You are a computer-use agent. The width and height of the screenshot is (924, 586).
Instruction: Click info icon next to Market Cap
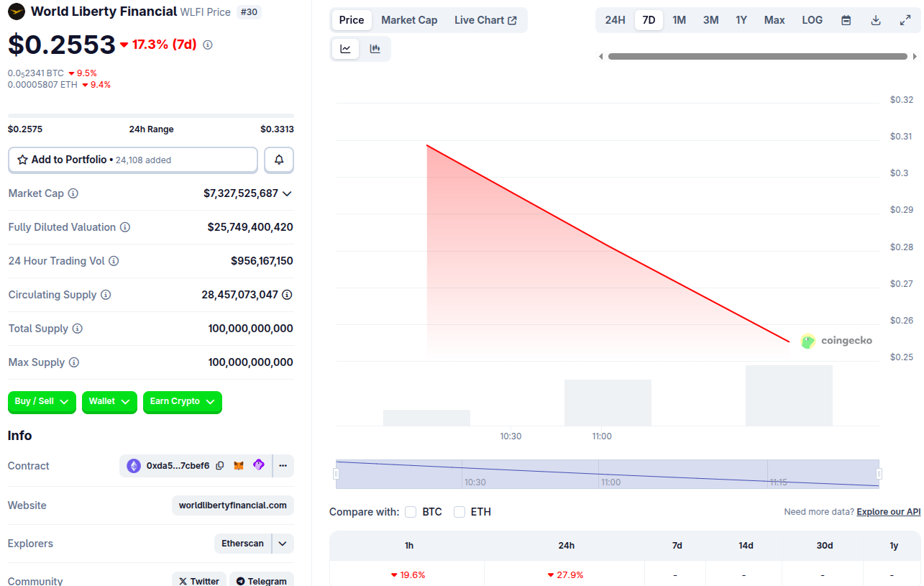click(73, 193)
